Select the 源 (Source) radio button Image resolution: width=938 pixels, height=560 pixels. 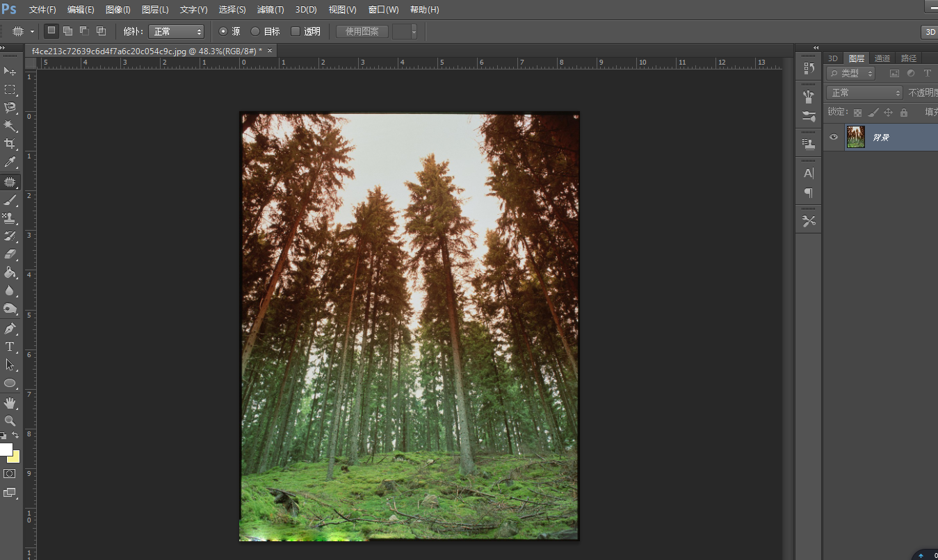223,31
